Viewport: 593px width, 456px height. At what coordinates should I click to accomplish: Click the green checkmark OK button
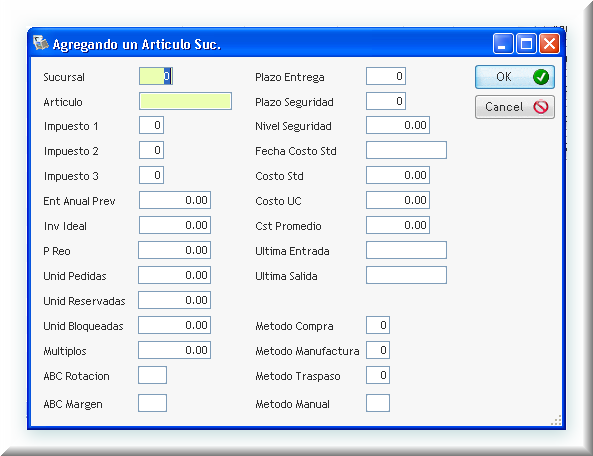(x=515, y=77)
